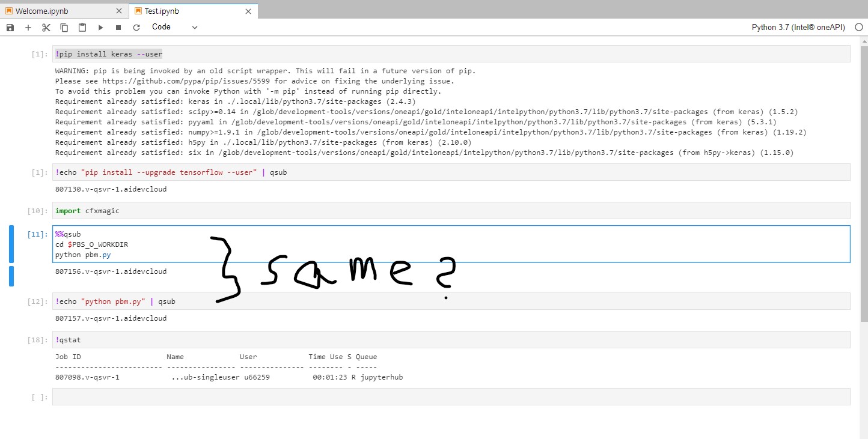This screenshot has width=868, height=439.
Task: Run the current cell with the play icon
Action: pos(100,27)
